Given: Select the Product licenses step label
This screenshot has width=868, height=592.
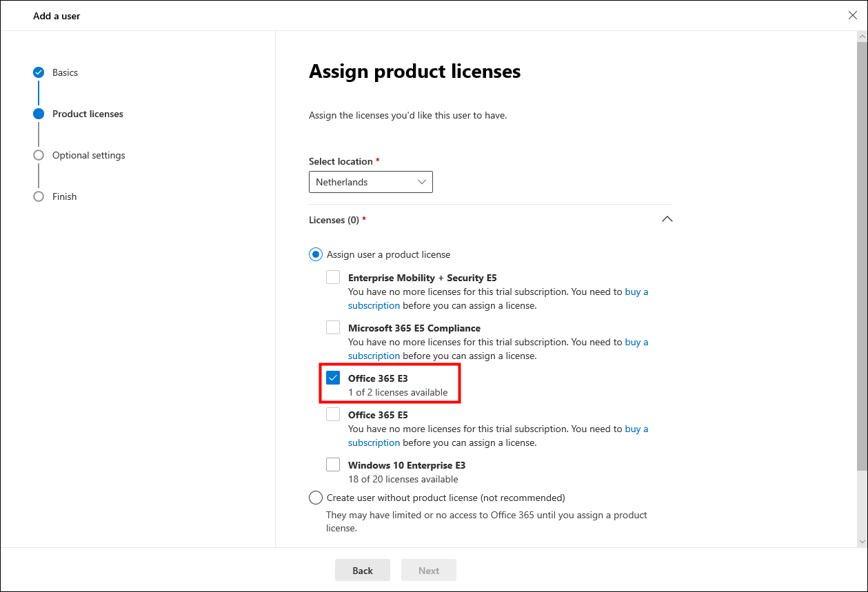Looking at the screenshot, I should click(x=88, y=114).
